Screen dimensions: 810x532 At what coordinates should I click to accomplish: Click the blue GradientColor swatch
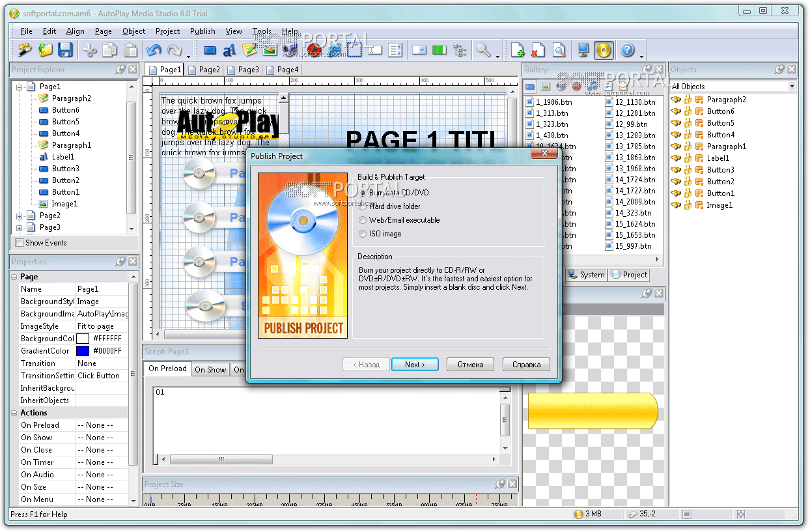pyautogui.click(x=83, y=351)
